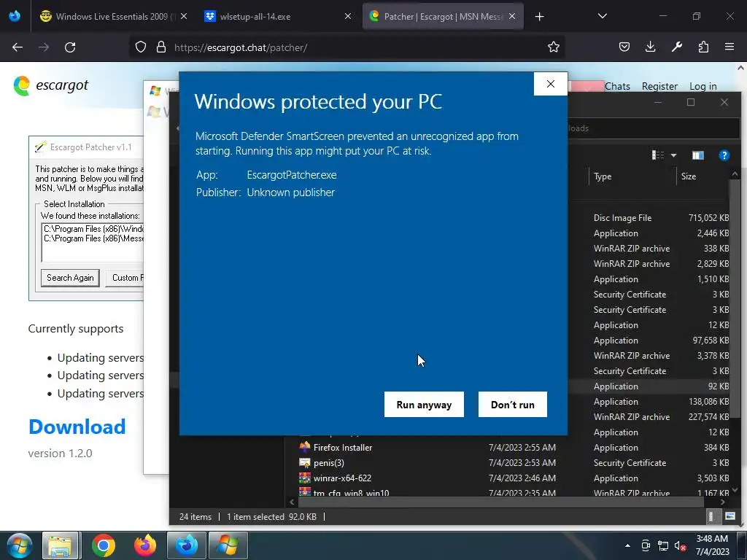The image size is (747, 560).
Task: Click the escargot logo
Action: 51,86
